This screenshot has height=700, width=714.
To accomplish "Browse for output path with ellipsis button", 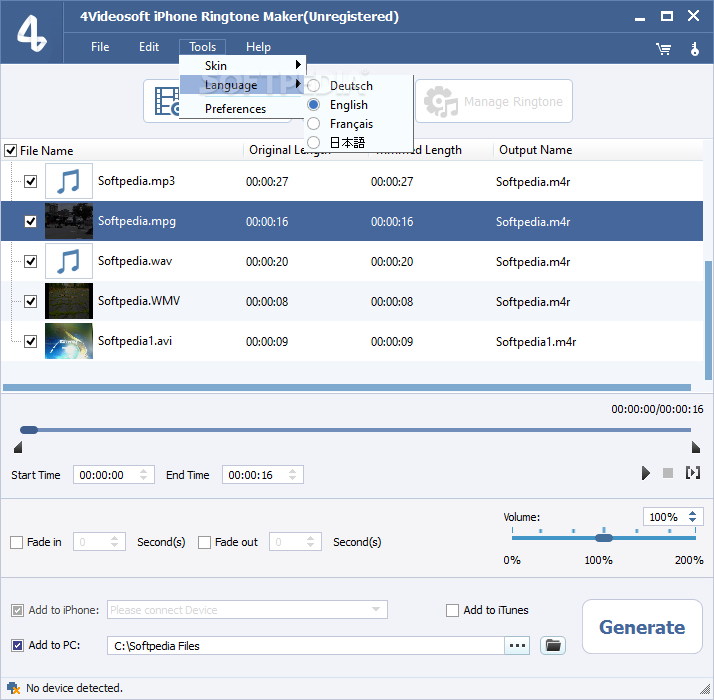I will (x=517, y=645).
